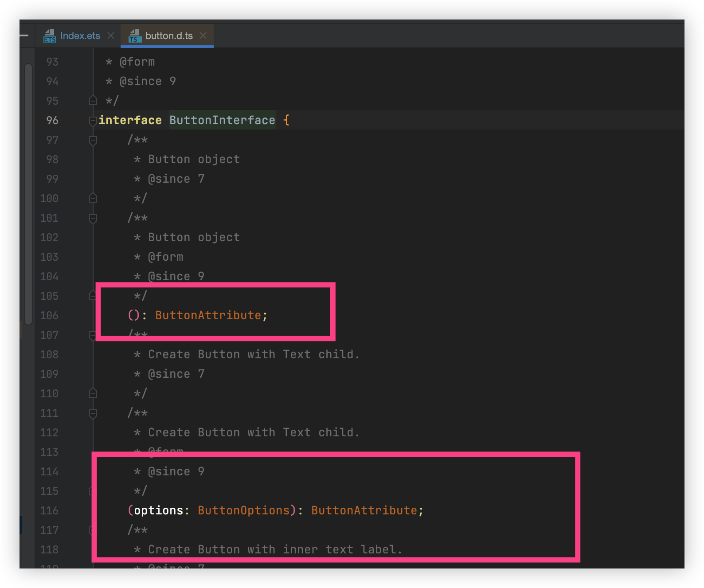
Task: Click the minimize panel dash icon at top left
Action: point(24,35)
